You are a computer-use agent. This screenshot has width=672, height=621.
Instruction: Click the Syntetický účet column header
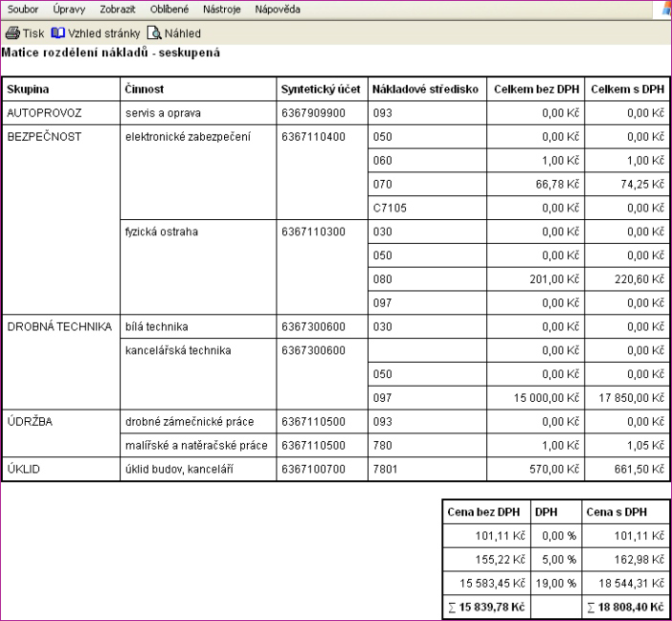321,89
